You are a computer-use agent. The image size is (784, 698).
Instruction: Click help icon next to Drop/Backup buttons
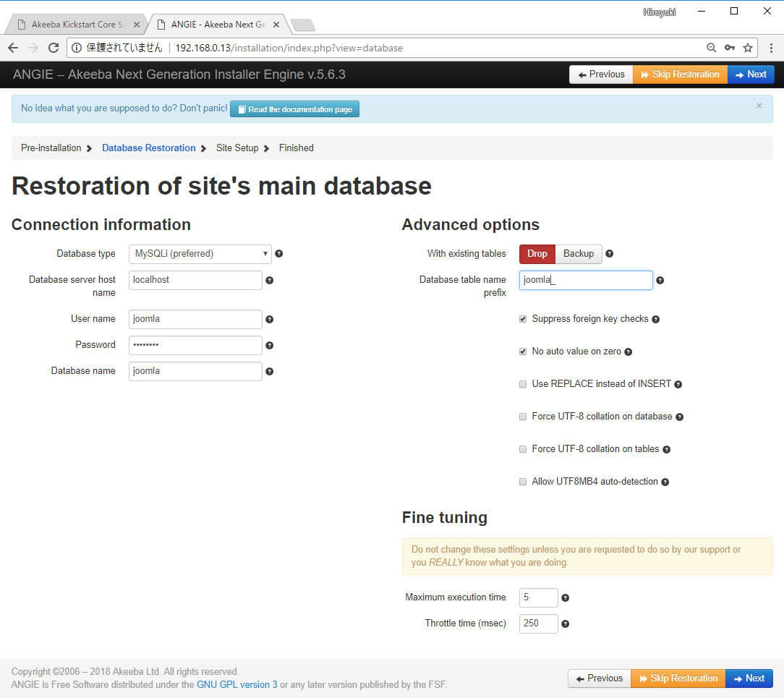[610, 253]
